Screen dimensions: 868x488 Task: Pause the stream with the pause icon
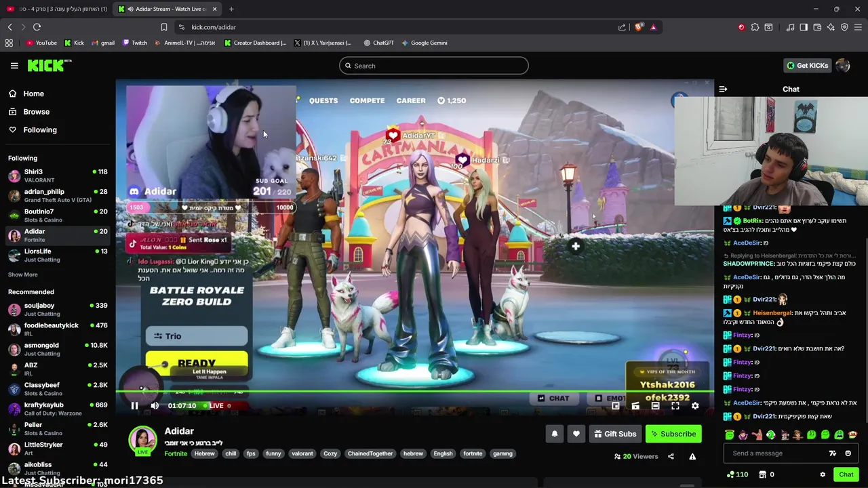(134, 406)
